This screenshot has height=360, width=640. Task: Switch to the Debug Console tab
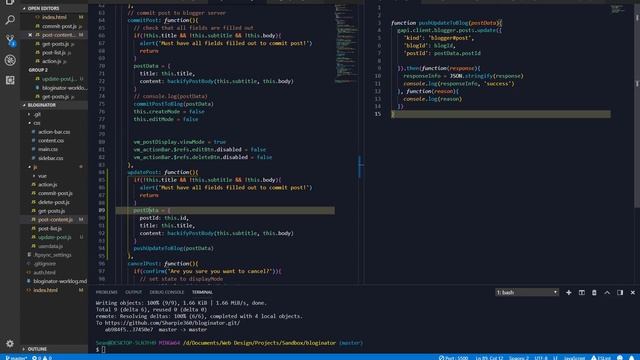[167, 292]
